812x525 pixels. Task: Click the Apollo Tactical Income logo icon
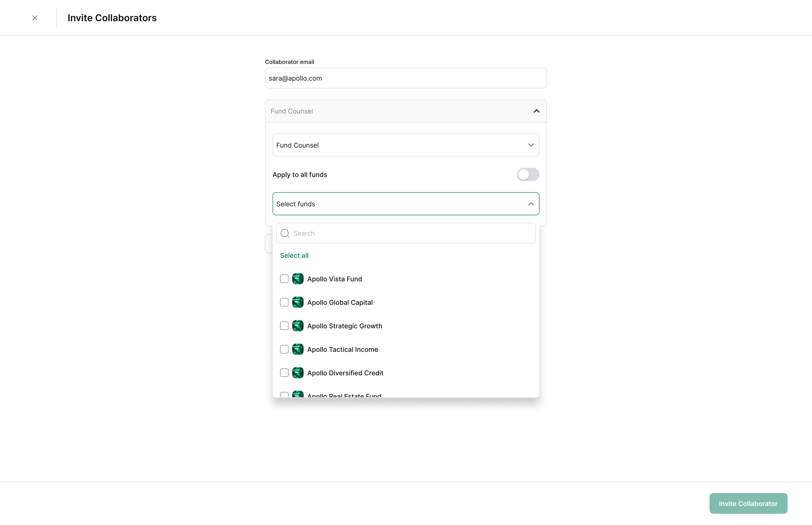(298, 349)
